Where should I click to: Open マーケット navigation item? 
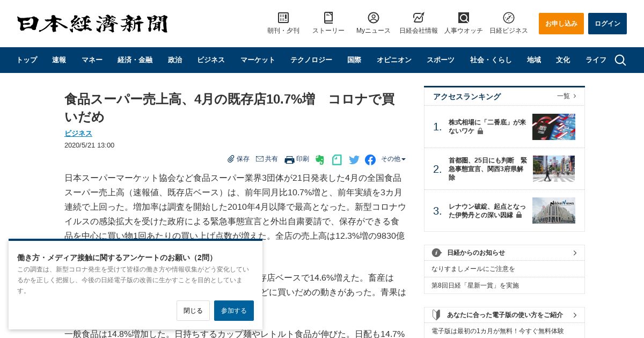pos(258,60)
